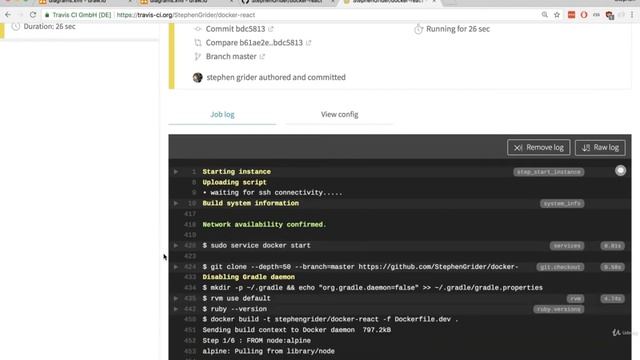Click 'Sending build context to Docker daemon' line
640x360 pixels.
tap(296, 330)
